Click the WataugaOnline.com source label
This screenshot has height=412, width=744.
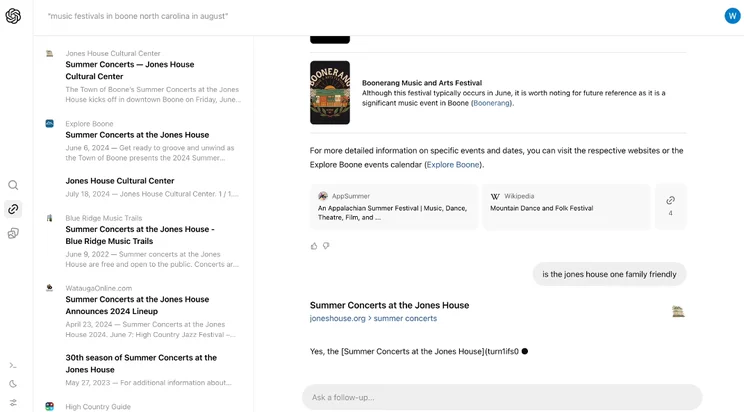[x=99, y=288]
